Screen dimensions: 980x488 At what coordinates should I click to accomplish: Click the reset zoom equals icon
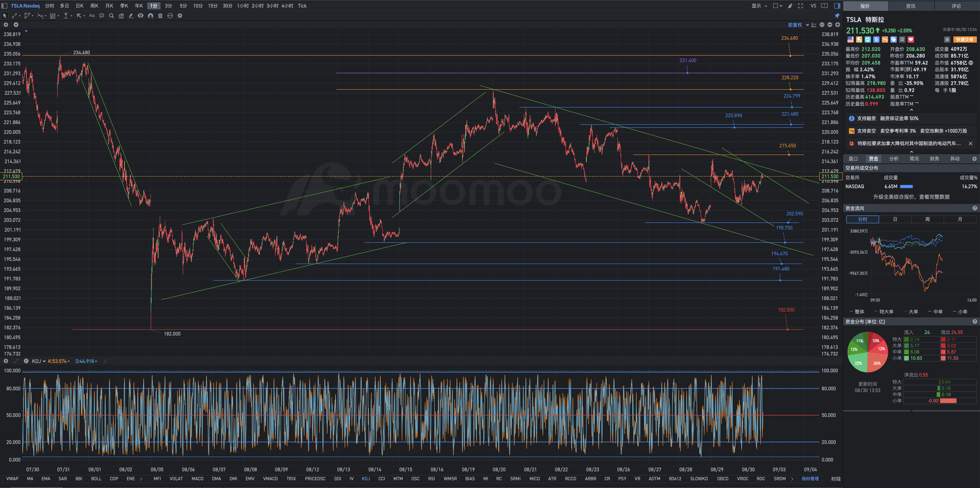coord(822,25)
